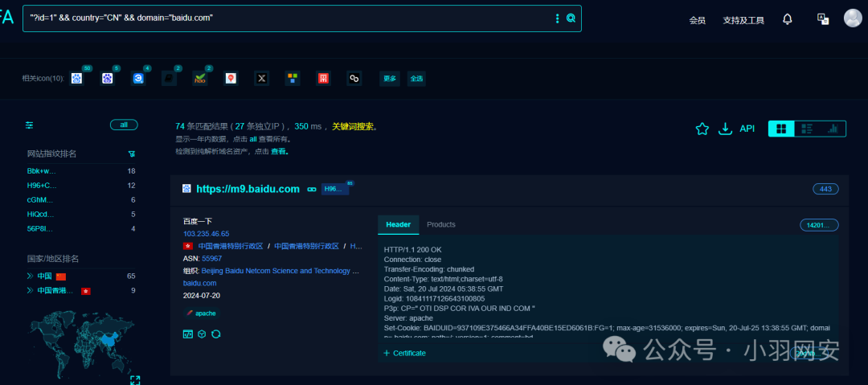Open the user avatar menu
Viewport: 868px width, 385px height.
coord(853,18)
